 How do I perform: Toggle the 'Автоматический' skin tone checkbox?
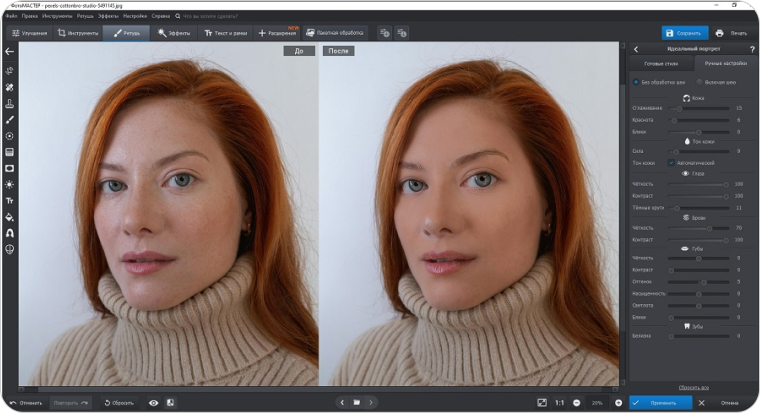click(671, 162)
